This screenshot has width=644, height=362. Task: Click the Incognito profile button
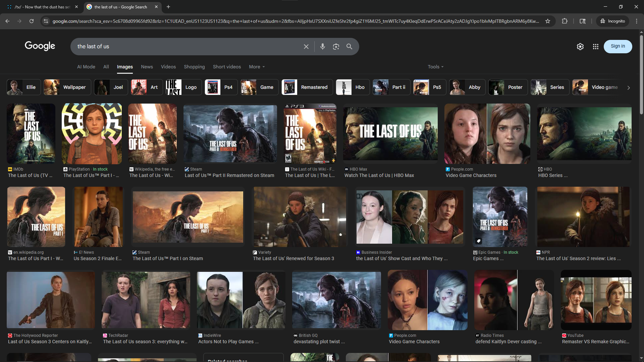click(x=612, y=21)
